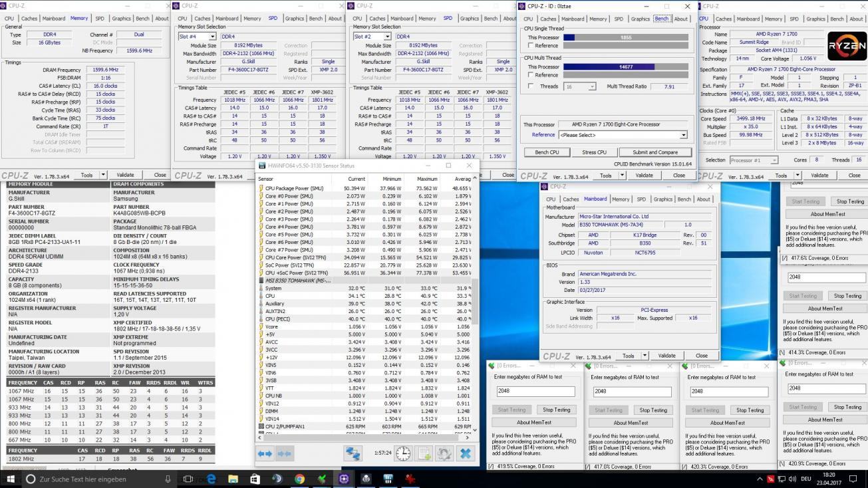Open Windows Store from taskbar
The height and width of the screenshot is (488, 868).
[x=255, y=479]
